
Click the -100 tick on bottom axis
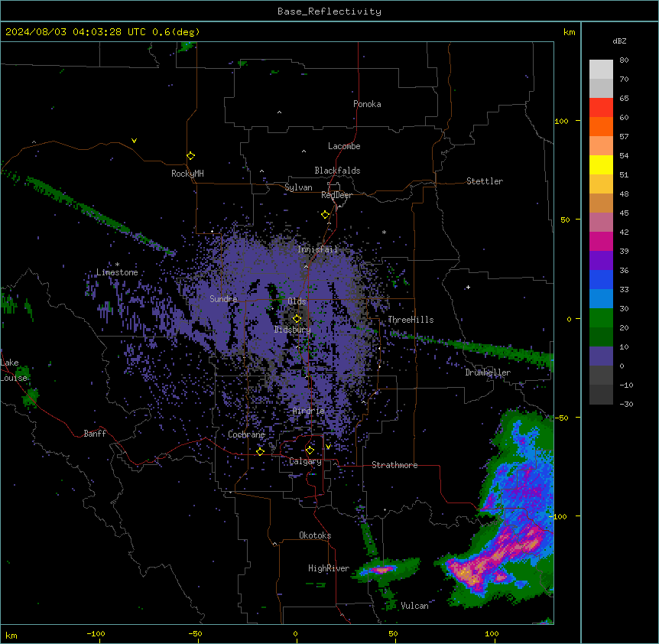[96, 634]
